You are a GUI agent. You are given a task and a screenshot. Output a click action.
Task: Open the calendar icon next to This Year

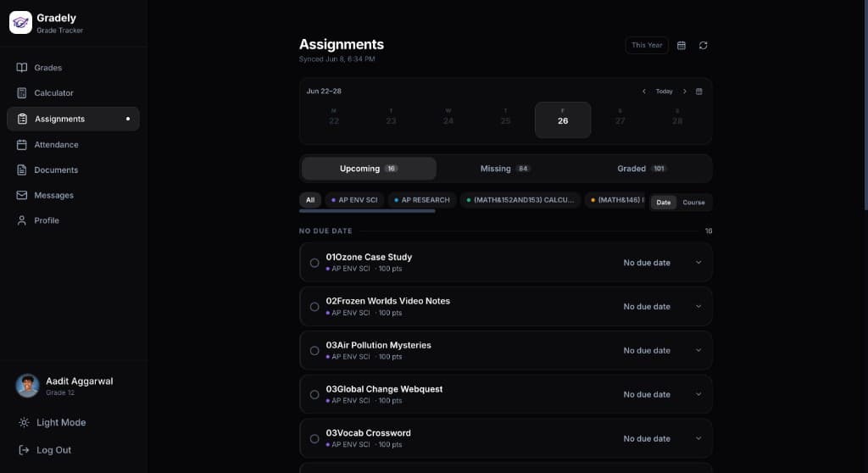(x=682, y=46)
